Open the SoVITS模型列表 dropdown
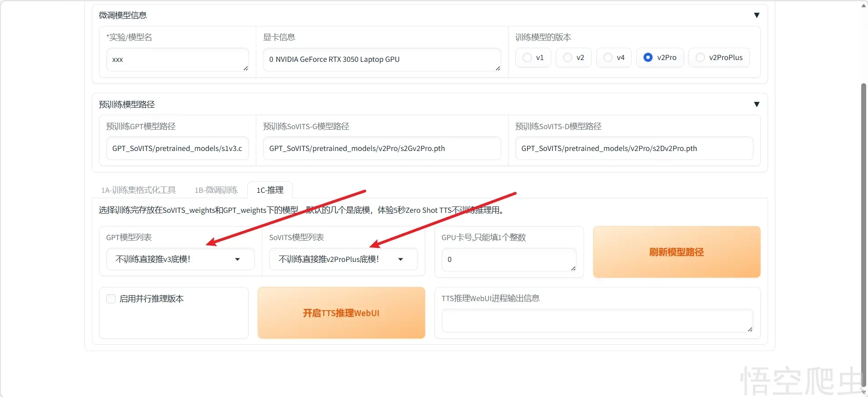868x397 pixels. (343, 259)
